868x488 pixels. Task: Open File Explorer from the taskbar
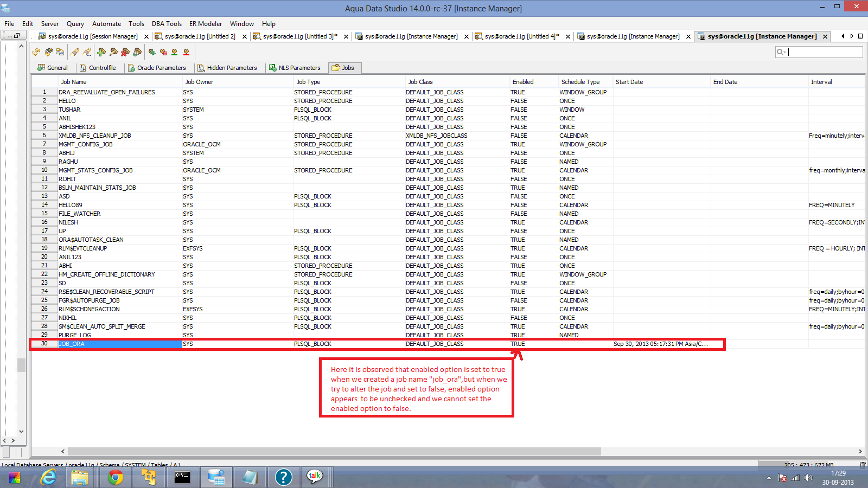click(x=80, y=477)
